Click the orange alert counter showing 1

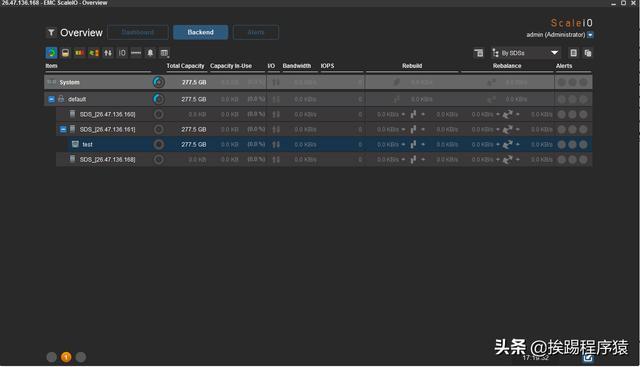coord(66,357)
